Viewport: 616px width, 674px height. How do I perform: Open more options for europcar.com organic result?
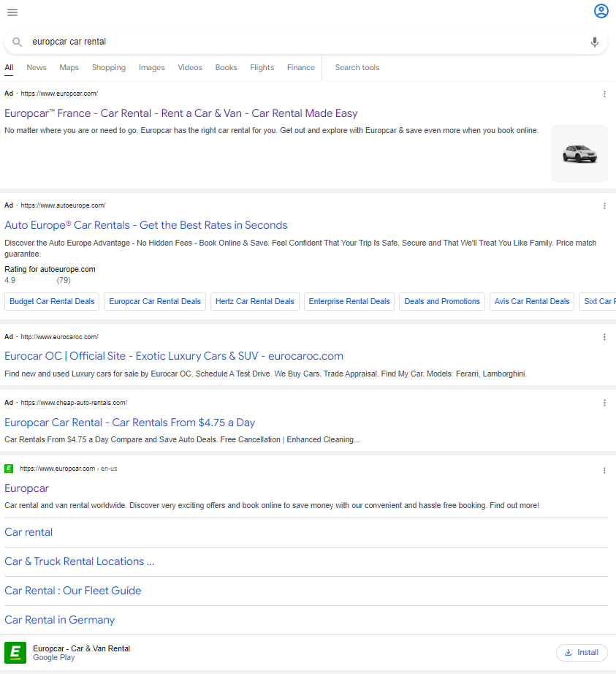(604, 470)
